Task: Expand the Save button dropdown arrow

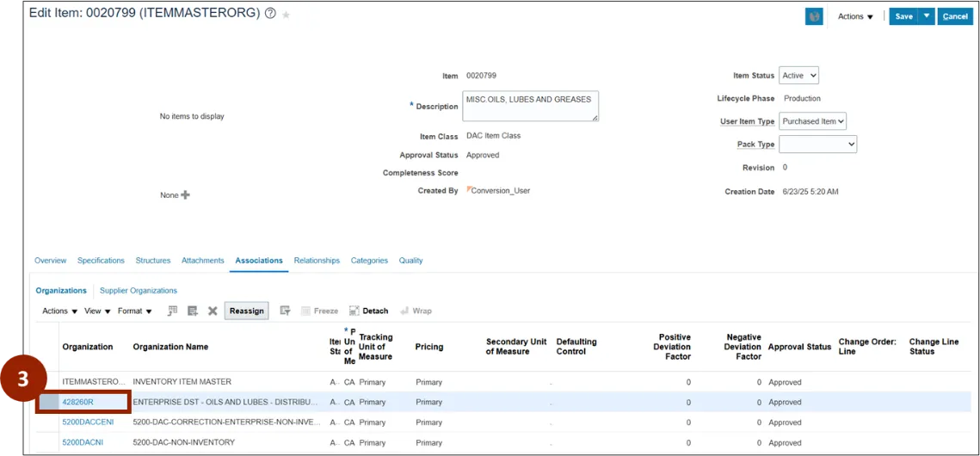Action: pyautogui.click(x=926, y=16)
